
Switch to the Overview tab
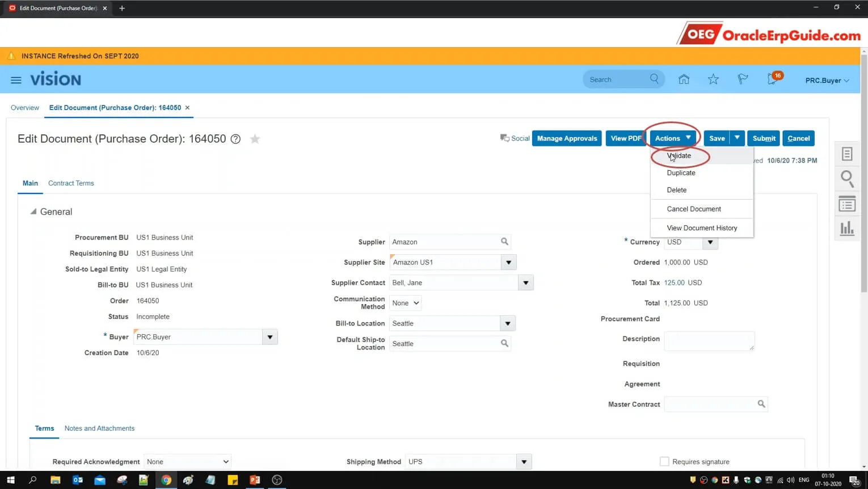click(25, 108)
